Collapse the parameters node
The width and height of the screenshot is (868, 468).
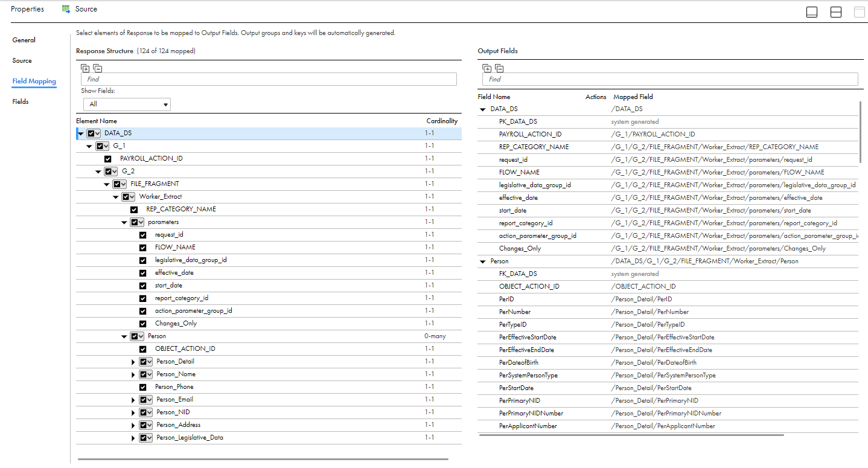point(124,222)
